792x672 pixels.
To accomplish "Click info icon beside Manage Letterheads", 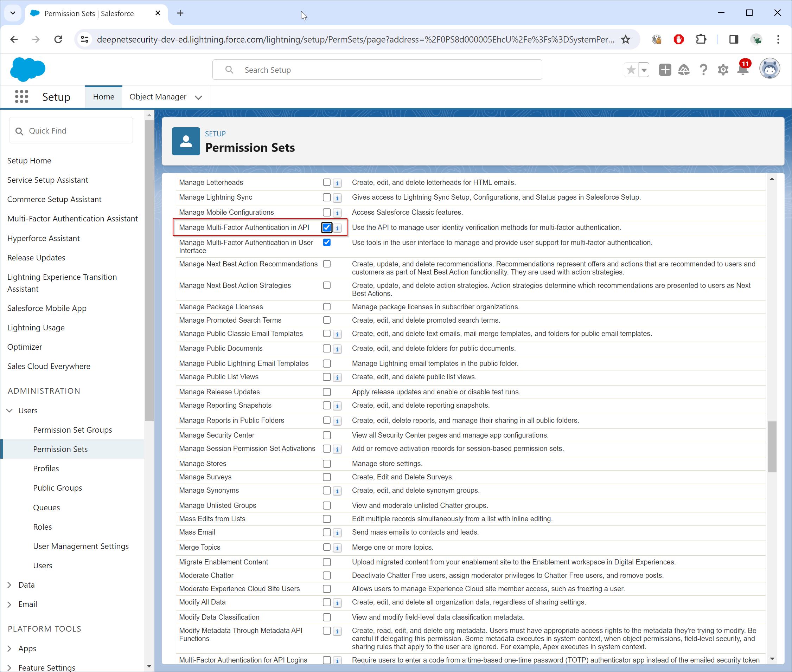I will [x=337, y=183].
